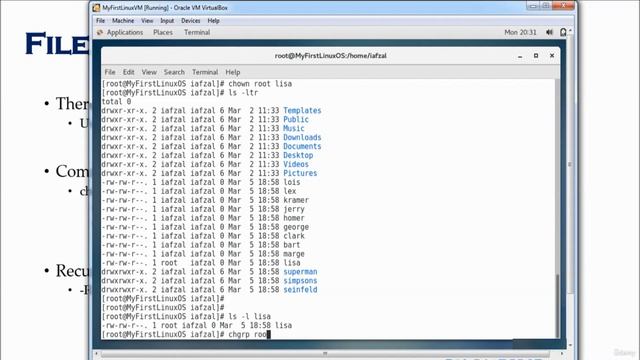Viewport: 640px width, 360px height.
Task: Click the Desktop directory name
Action: click(x=298, y=156)
